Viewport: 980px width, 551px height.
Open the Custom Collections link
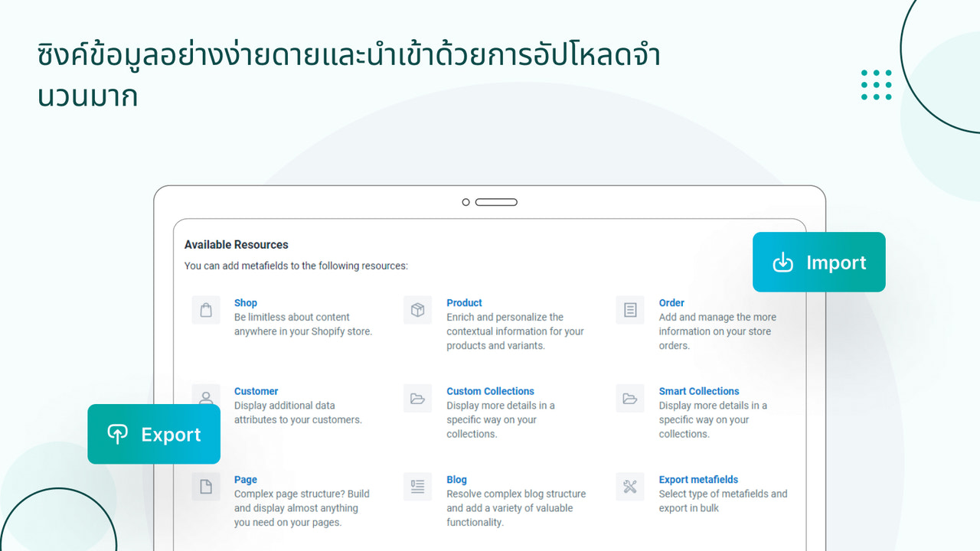pos(491,391)
